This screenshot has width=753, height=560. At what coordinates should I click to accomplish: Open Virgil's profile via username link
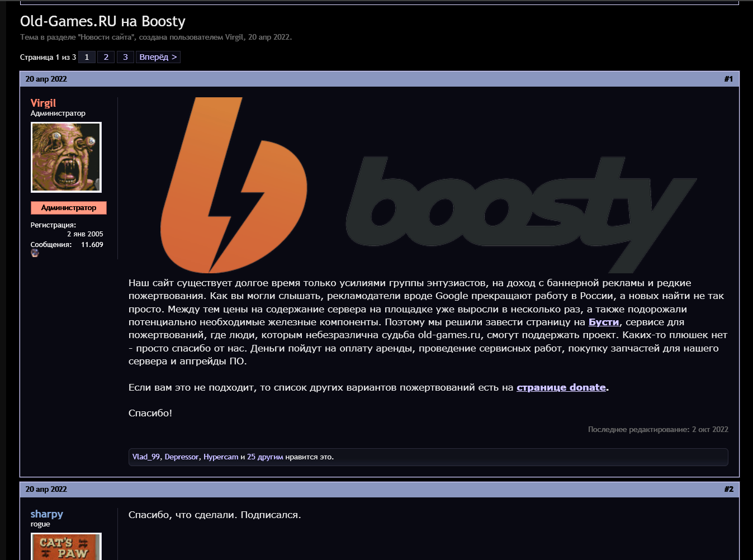[43, 103]
